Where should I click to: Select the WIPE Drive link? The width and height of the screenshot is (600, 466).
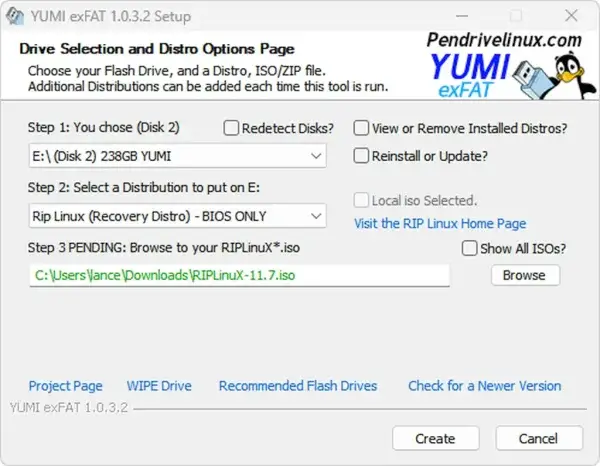point(159,386)
